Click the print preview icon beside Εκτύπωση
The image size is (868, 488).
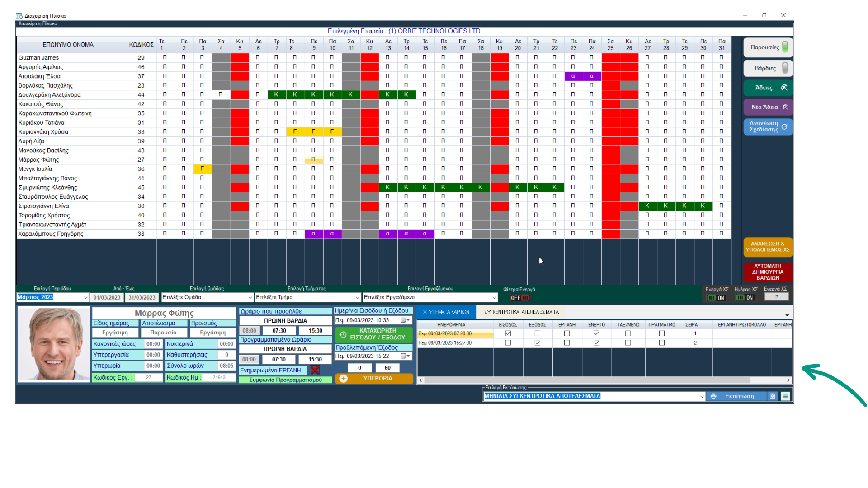point(773,396)
